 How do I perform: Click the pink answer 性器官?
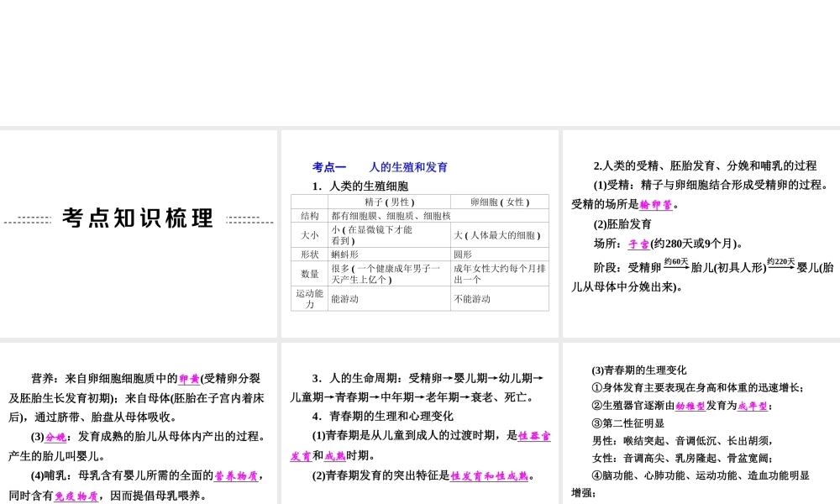[534, 436]
